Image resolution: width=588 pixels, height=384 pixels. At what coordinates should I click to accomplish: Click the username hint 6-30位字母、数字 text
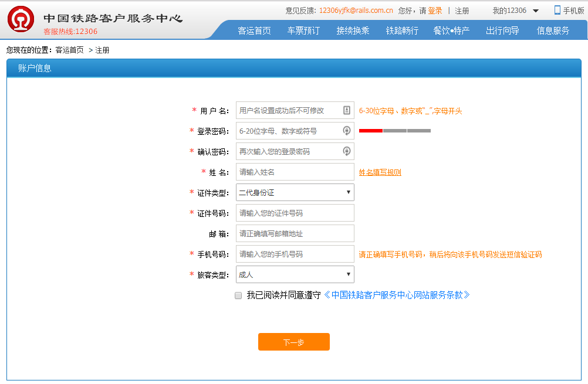tap(410, 111)
